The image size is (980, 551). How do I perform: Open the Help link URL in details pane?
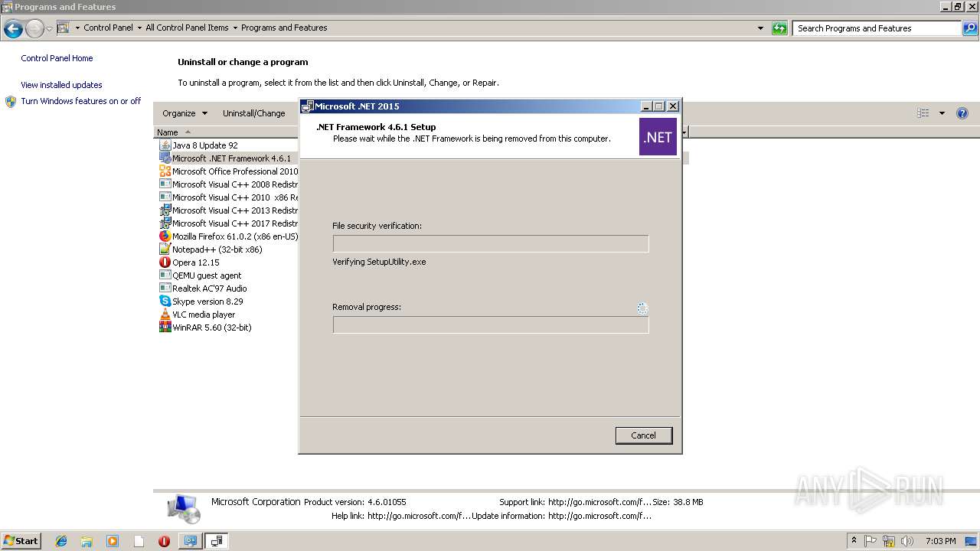pyautogui.click(x=419, y=516)
